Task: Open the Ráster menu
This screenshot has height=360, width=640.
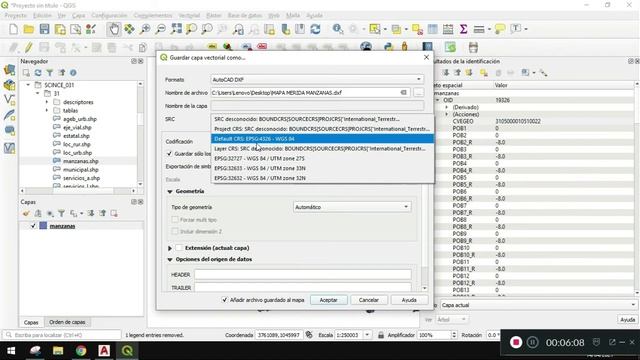Action: click(x=213, y=16)
